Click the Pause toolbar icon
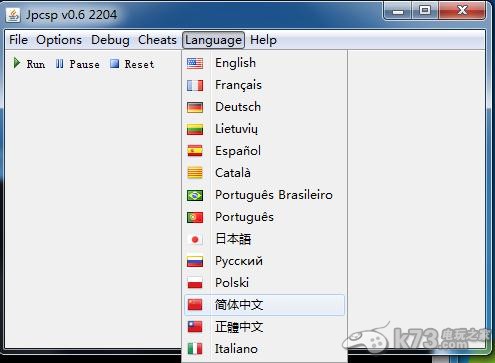Image resolution: width=495 pixels, height=363 pixels. (x=60, y=63)
